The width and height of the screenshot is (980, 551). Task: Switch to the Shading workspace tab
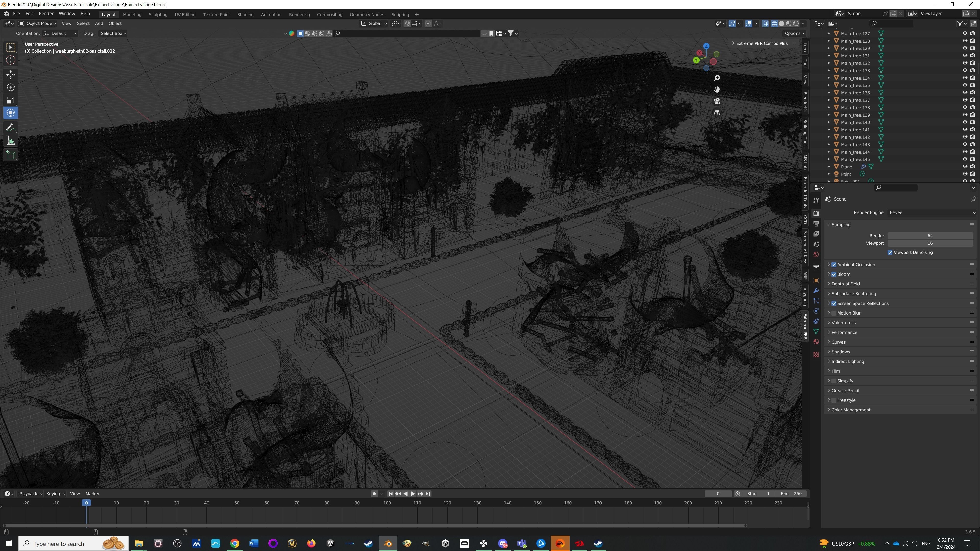[245, 15]
